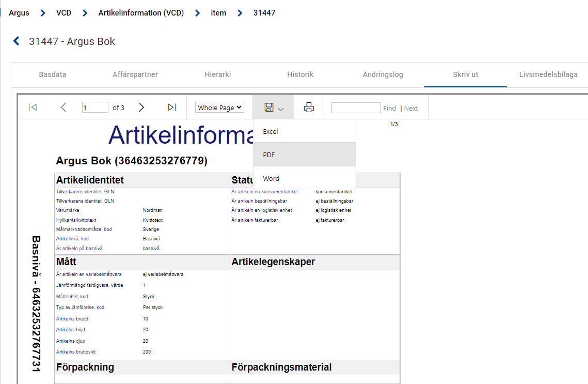Image resolution: width=588 pixels, height=384 pixels.
Task: Click the Argus breadcrumb link
Action: click(x=19, y=13)
